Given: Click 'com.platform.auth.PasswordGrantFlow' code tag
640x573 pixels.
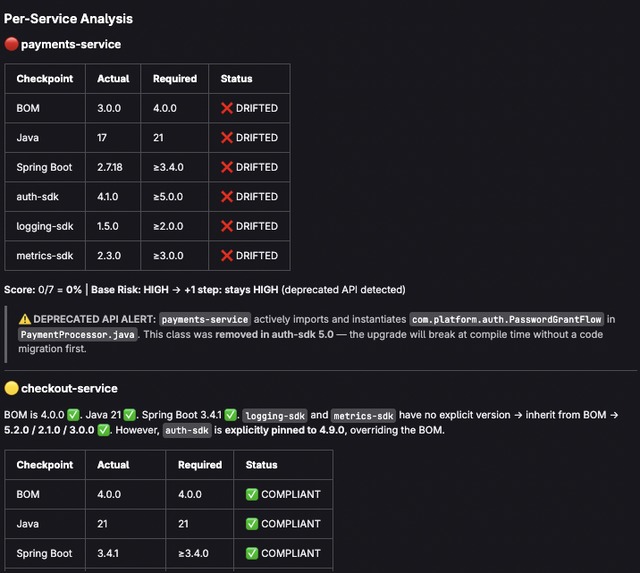Looking at the screenshot, I should pos(507,319).
